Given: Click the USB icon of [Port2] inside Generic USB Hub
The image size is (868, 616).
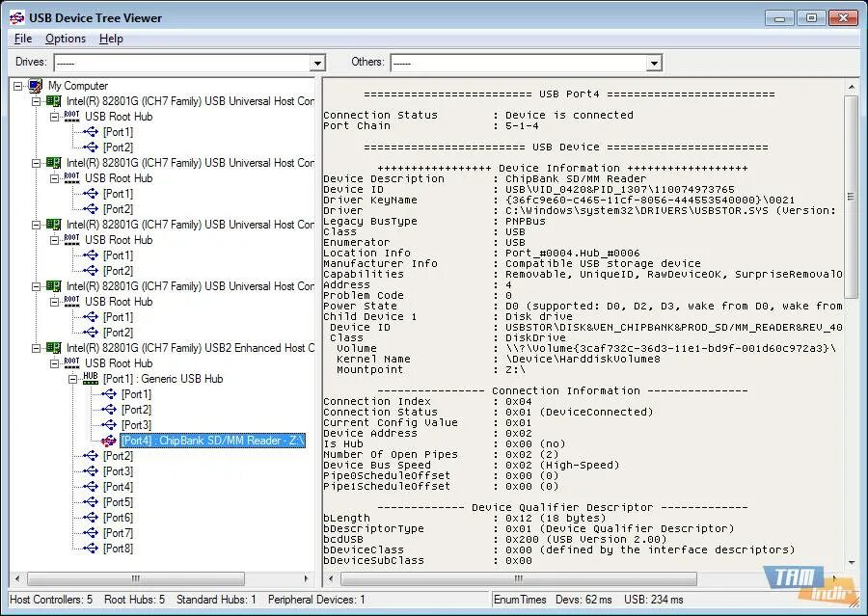Looking at the screenshot, I should (x=108, y=410).
